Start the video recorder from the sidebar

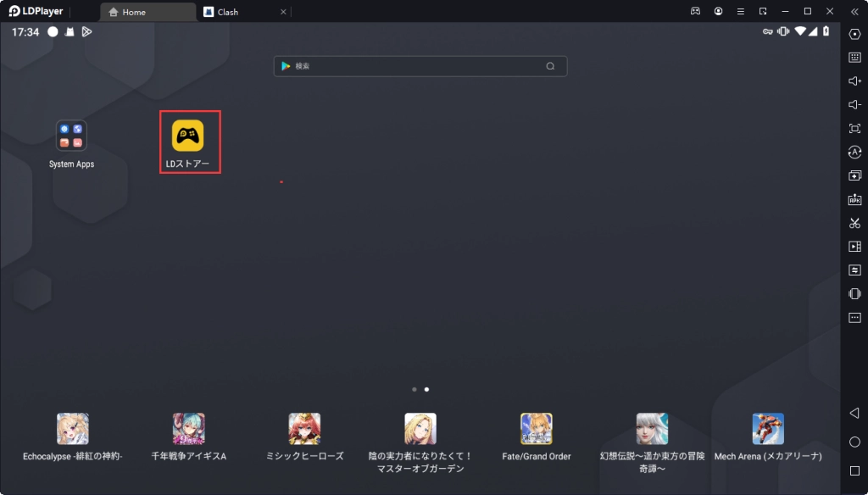pos(854,247)
